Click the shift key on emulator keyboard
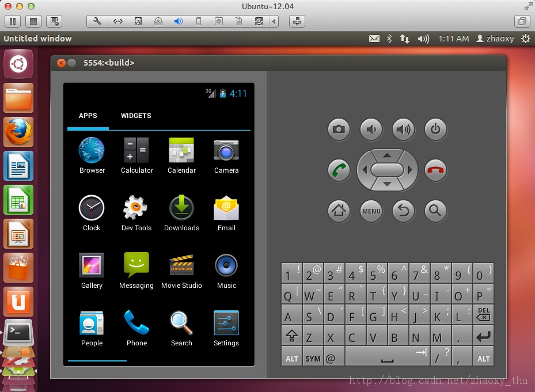Viewport: 535px width, 392px height. tap(292, 335)
